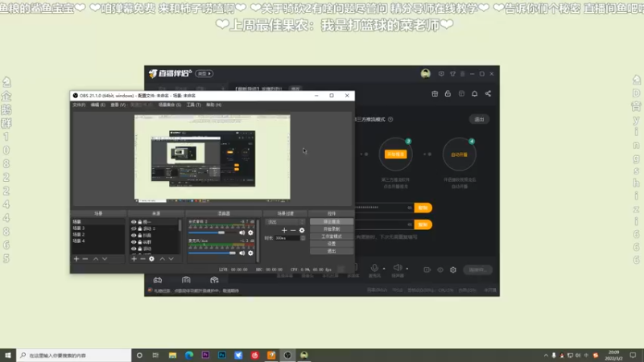The image size is (644, 362).
Task: Remove the selected source using minus icon
Action: pos(142,259)
